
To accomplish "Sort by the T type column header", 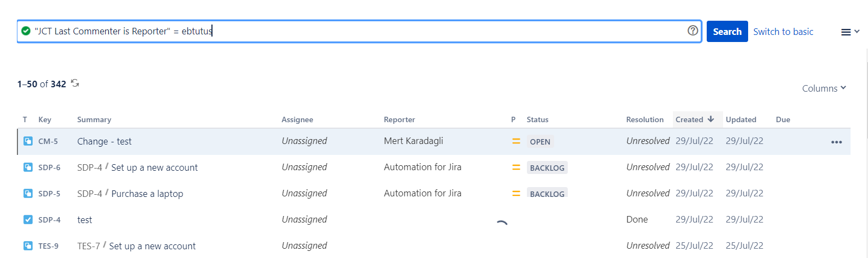I will point(25,119).
